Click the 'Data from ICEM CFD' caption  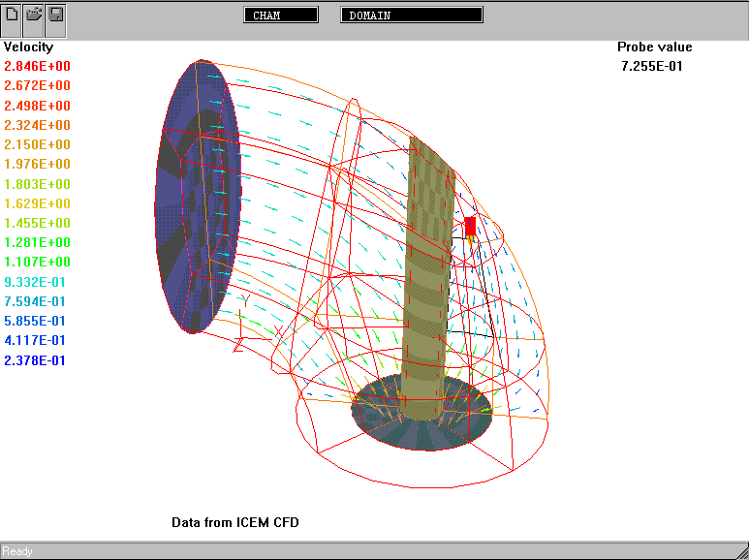(235, 522)
